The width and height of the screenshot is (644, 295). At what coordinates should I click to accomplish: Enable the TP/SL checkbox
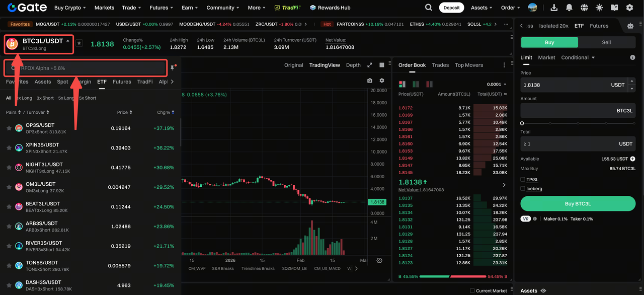pyautogui.click(x=523, y=180)
